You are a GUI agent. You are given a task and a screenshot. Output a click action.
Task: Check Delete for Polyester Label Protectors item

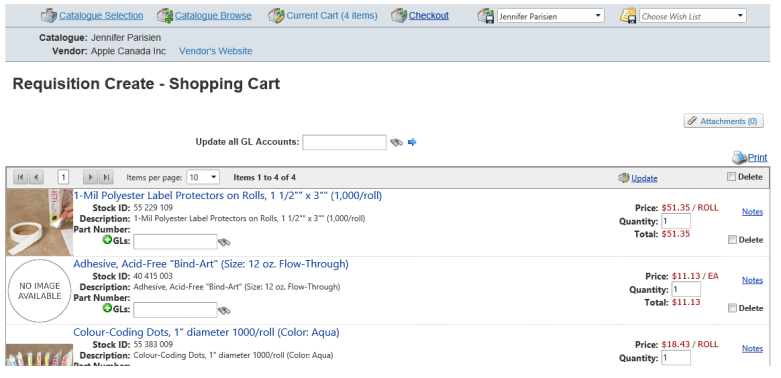pyautogui.click(x=732, y=240)
